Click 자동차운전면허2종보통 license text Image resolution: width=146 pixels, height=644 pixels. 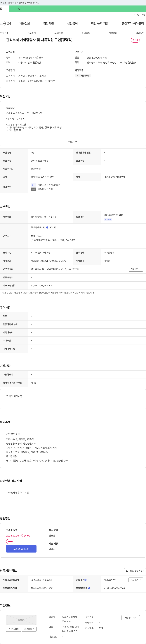click(49, 185)
